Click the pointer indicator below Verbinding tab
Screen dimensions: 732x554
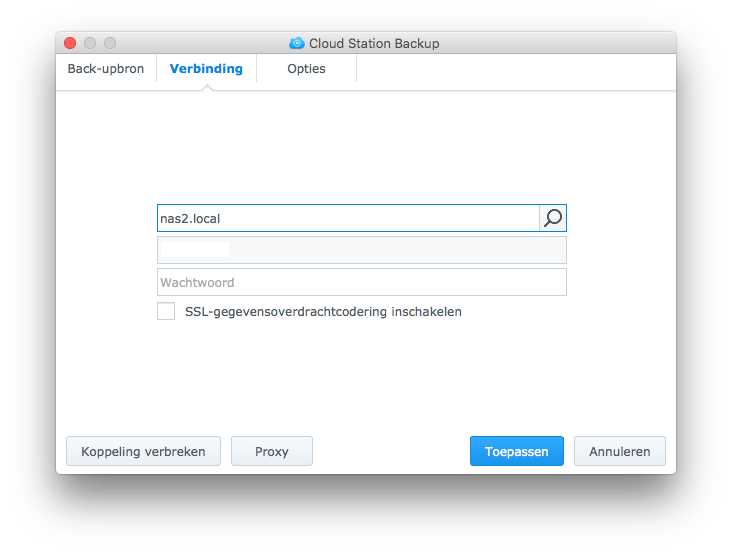pyautogui.click(x=207, y=87)
